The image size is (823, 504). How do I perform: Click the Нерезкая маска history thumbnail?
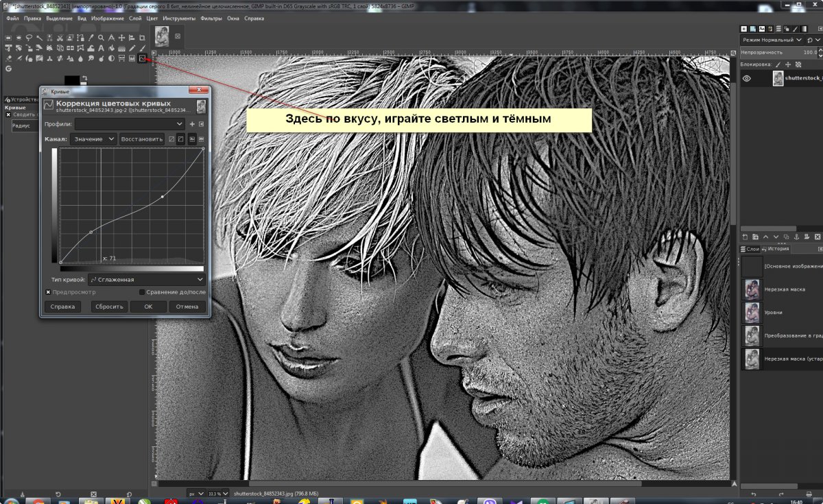point(752,289)
